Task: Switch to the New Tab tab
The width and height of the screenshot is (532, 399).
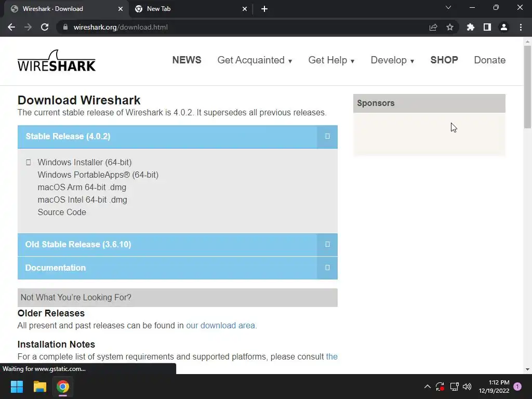Action: click(191, 9)
